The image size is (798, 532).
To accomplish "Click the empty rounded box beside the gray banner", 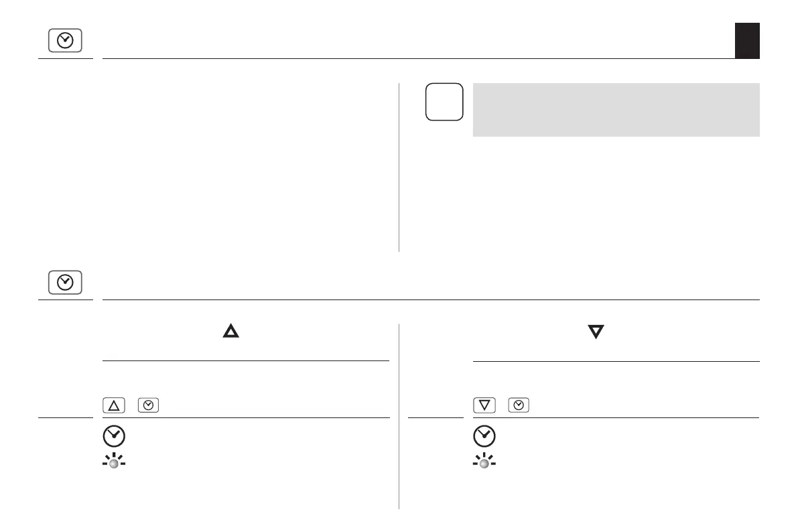I will pos(444,102).
